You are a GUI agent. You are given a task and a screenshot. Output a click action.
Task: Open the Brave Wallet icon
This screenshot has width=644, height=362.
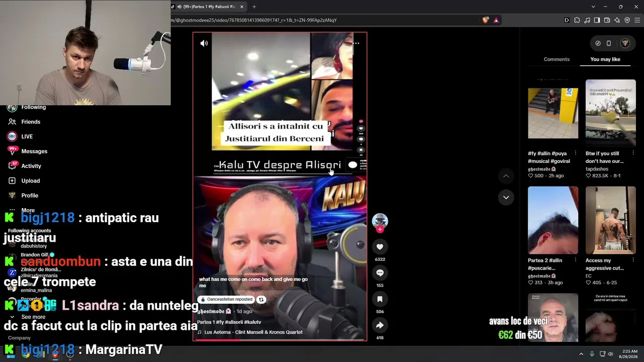coord(607,20)
